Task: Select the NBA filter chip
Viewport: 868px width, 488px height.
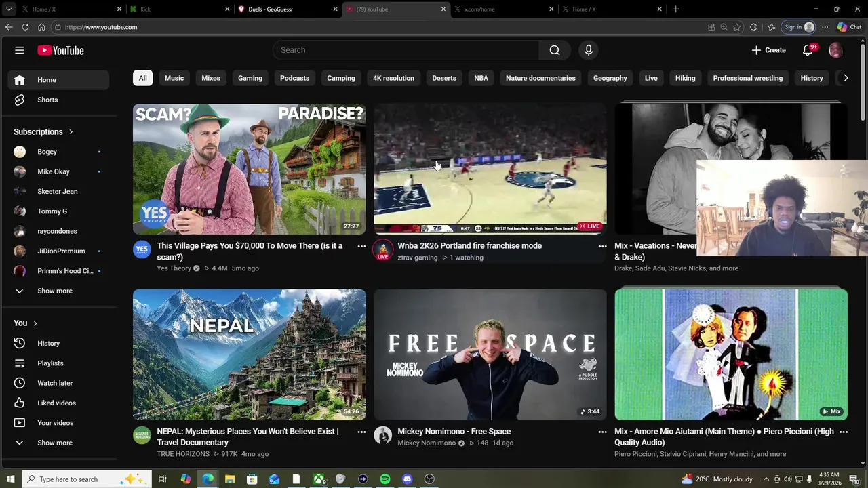Action: click(x=481, y=78)
